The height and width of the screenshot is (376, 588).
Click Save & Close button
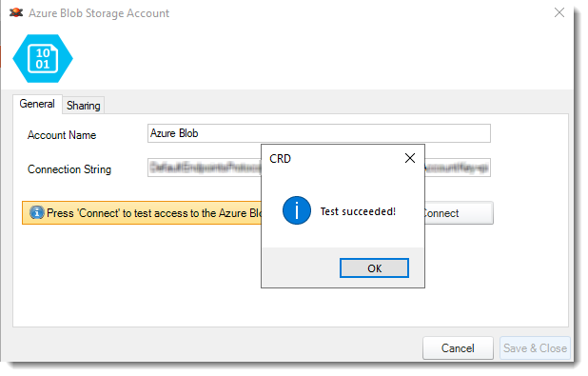(535, 347)
